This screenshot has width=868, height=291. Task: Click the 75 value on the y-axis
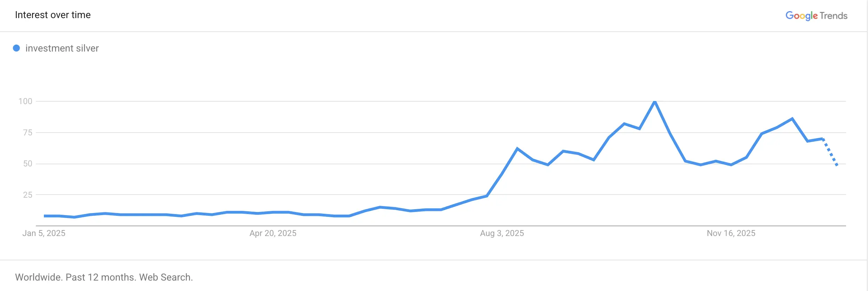(x=28, y=133)
